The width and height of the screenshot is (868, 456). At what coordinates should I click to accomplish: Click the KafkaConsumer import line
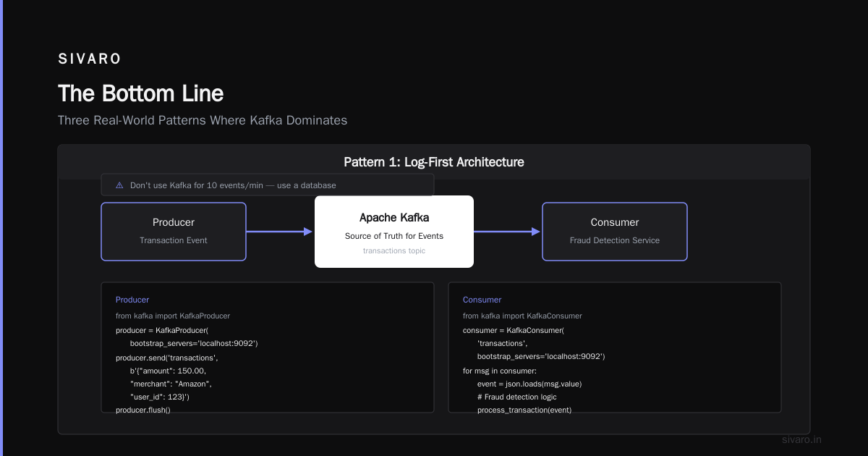[522, 316]
